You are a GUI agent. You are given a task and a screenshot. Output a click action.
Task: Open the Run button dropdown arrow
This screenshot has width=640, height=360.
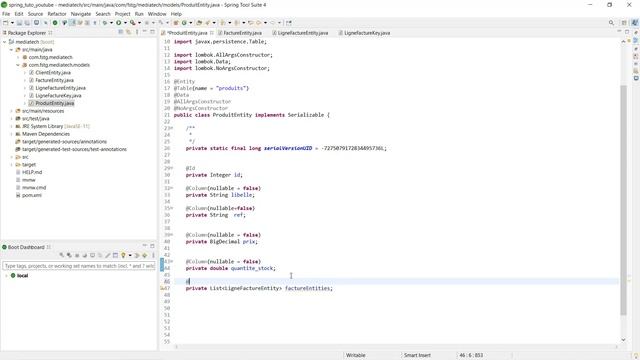pyautogui.click(x=125, y=23)
